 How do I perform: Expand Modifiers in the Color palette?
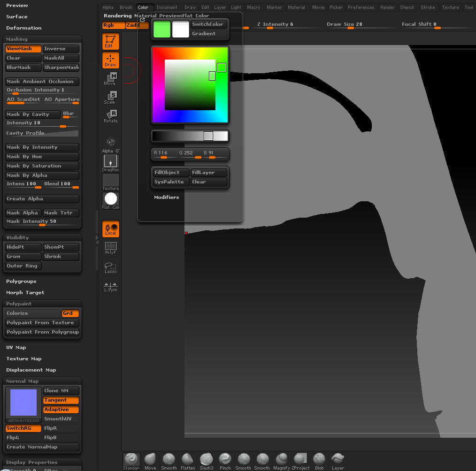(166, 198)
